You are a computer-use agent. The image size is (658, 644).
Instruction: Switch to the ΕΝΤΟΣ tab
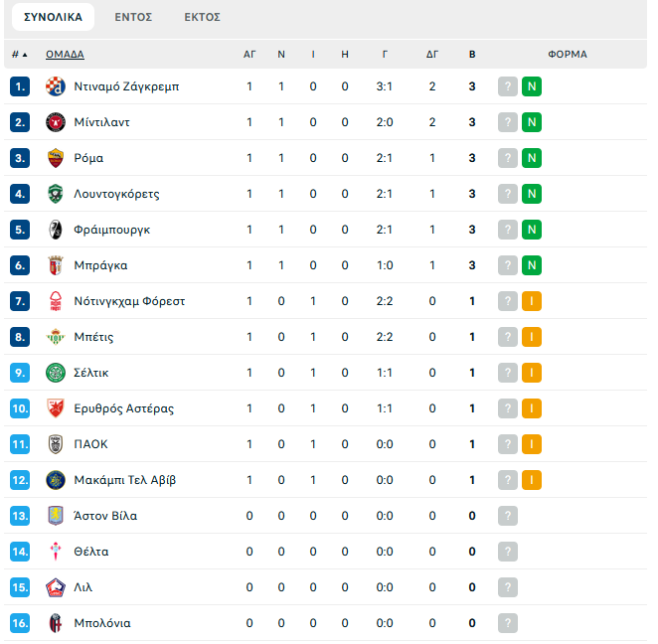coord(133,17)
